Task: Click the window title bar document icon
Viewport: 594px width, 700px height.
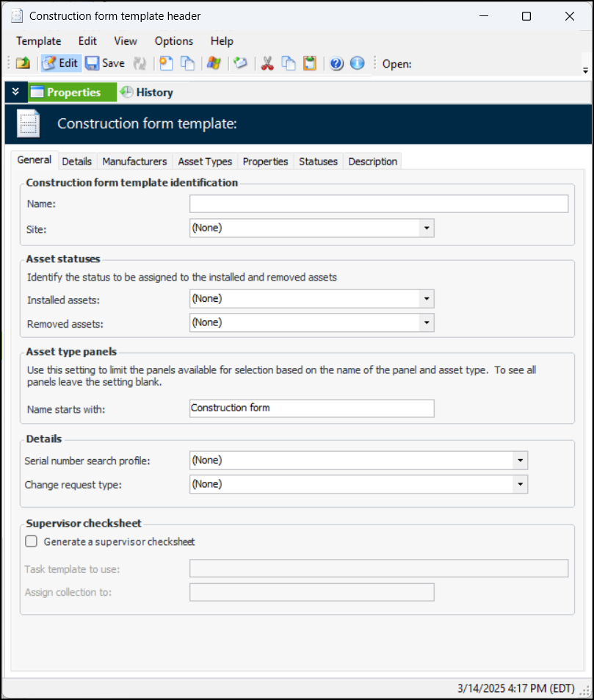Action: (x=17, y=16)
